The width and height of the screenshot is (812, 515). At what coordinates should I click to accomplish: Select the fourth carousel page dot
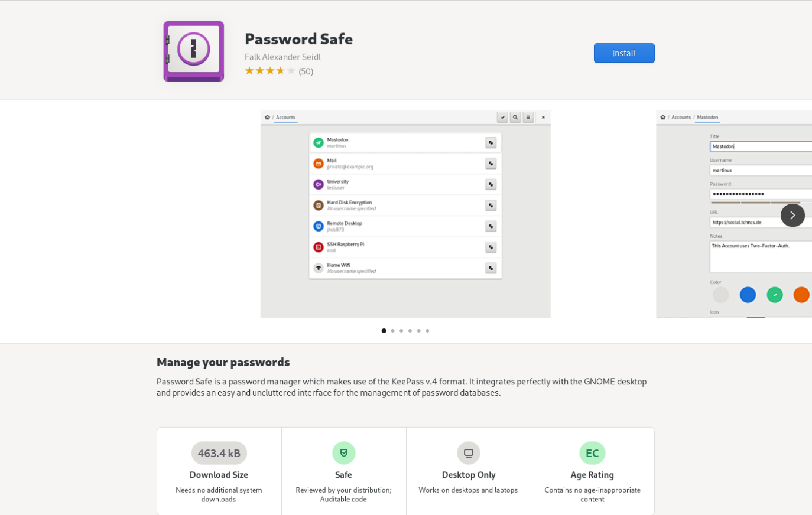point(410,331)
